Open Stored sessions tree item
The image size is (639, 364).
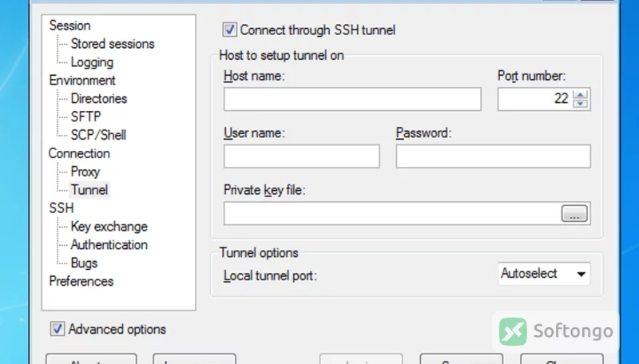click(113, 44)
